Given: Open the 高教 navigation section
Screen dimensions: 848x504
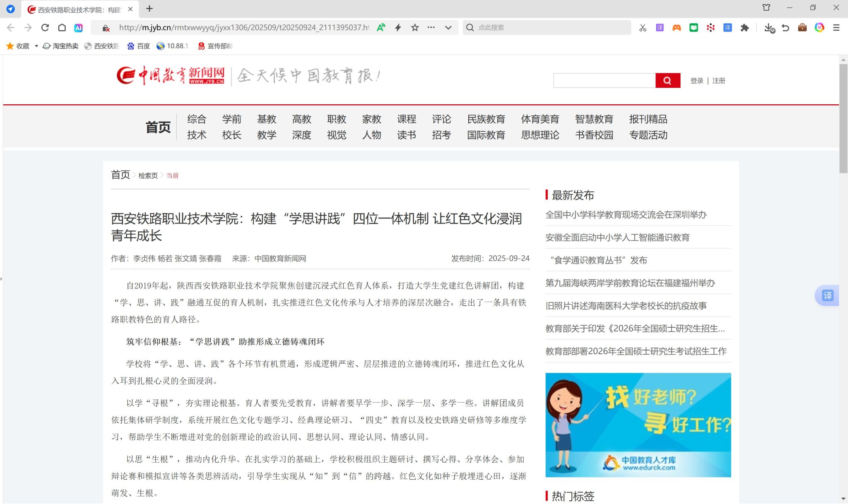Looking at the screenshot, I should [x=301, y=119].
